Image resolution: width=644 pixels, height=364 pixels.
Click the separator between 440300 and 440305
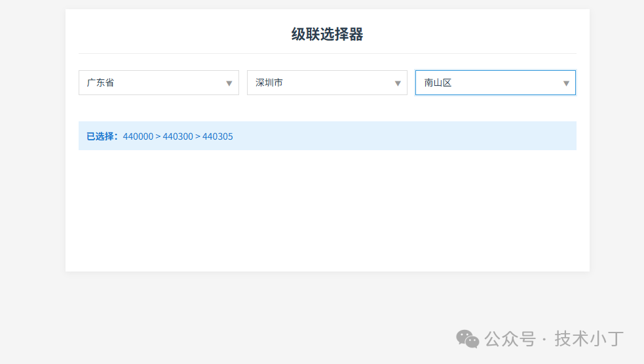coord(198,136)
